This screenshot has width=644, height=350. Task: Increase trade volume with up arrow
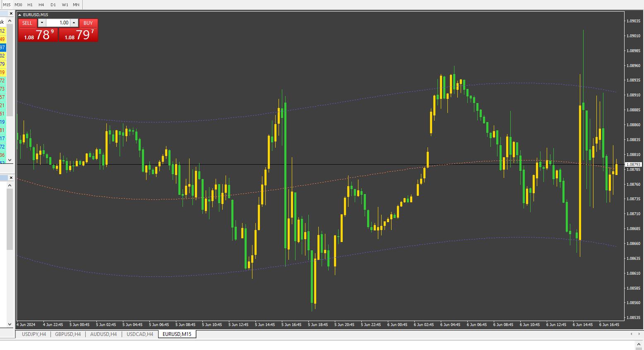click(x=74, y=23)
